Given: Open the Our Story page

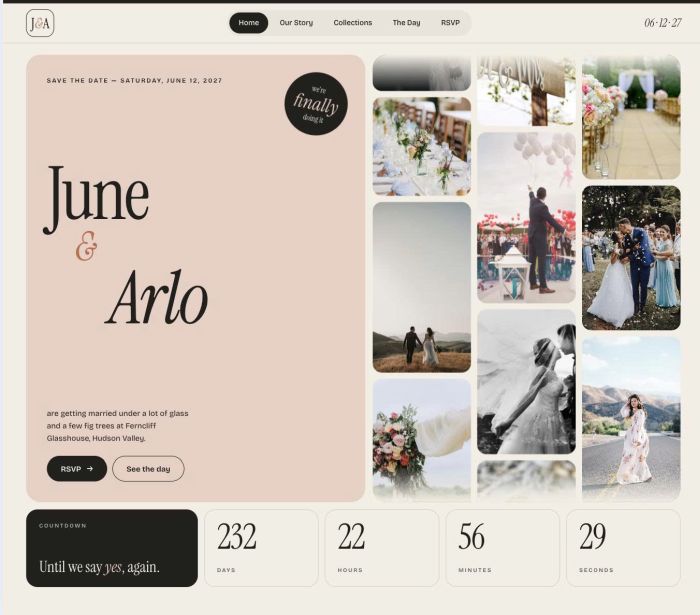Looking at the screenshot, I should point(296,23).
